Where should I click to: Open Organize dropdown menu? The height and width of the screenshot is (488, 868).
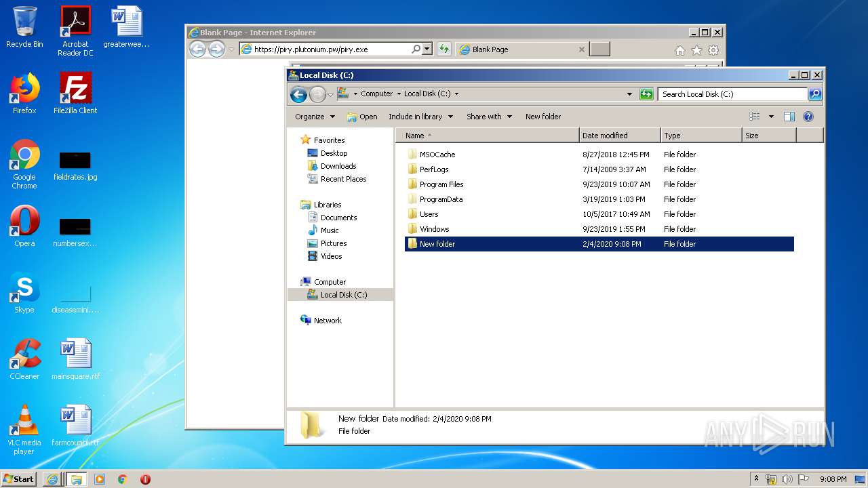pyautogui.click(x=315, y=117)
